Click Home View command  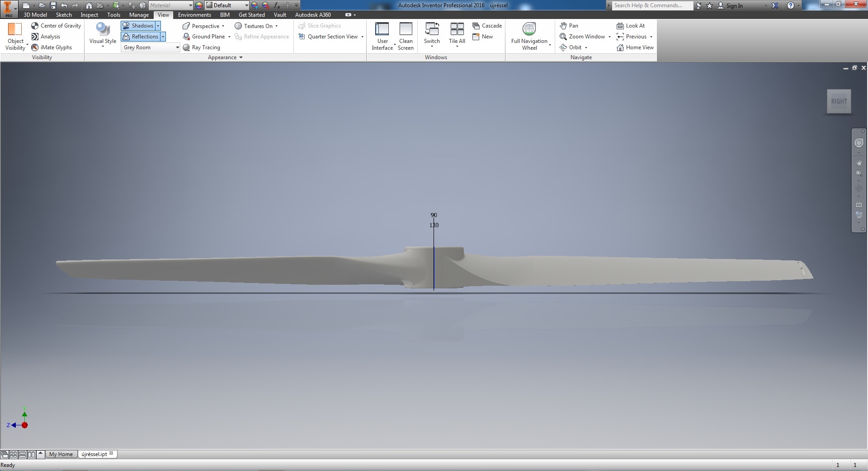635,47
